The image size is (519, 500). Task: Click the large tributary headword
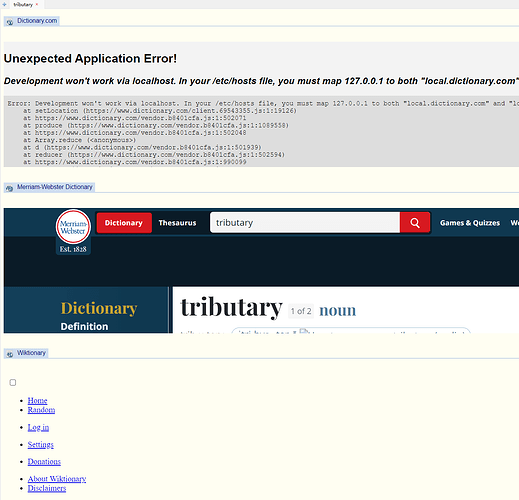[x=231, y=308]
